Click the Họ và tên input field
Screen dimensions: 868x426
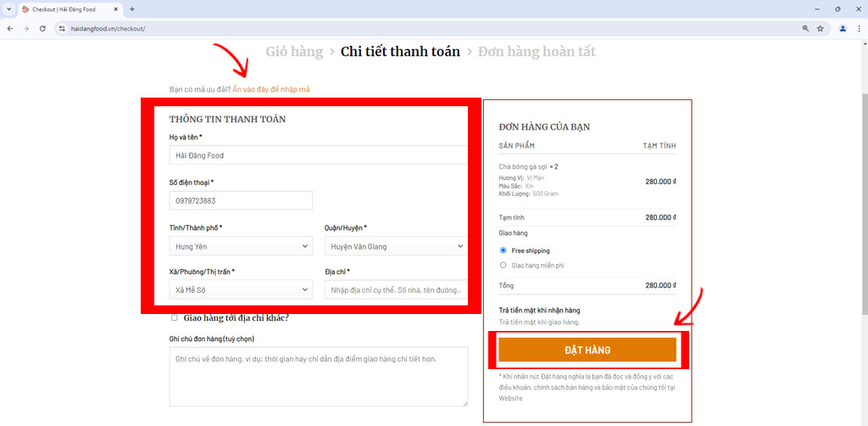tap(319, 155)
